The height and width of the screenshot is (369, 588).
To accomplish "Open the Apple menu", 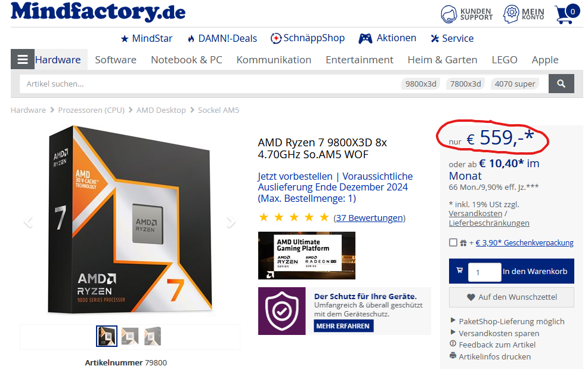I will click(545, 60).
